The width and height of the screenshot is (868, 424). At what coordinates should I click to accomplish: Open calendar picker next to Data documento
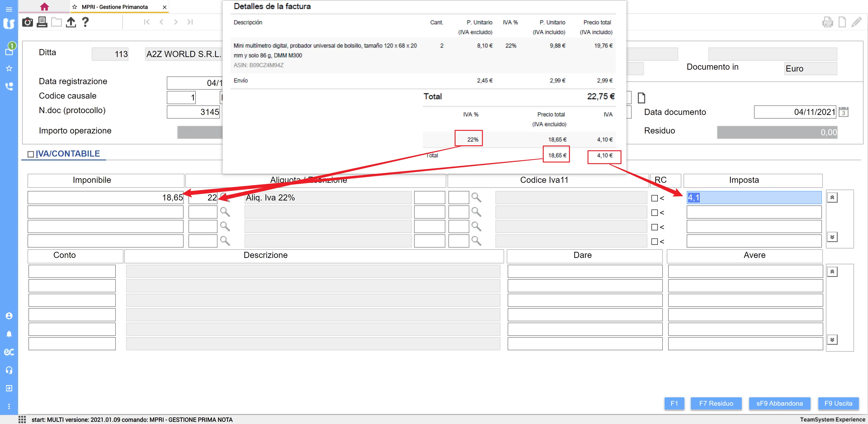[843, 112]
